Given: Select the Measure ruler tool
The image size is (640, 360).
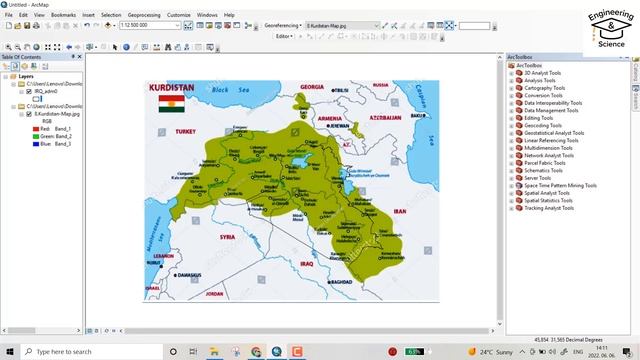Looking at the screenshot, I should pos(156,47).
